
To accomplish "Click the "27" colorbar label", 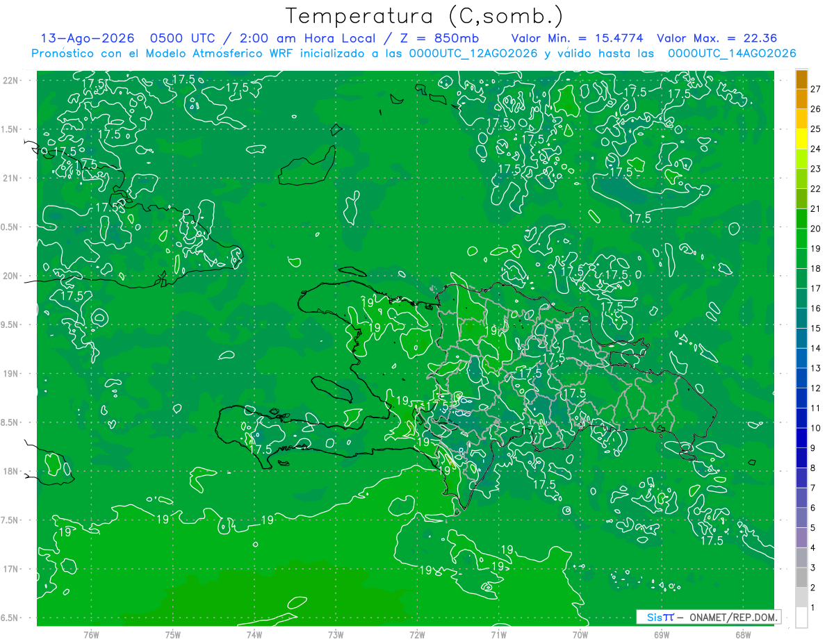I will click(x=815, y=89).
